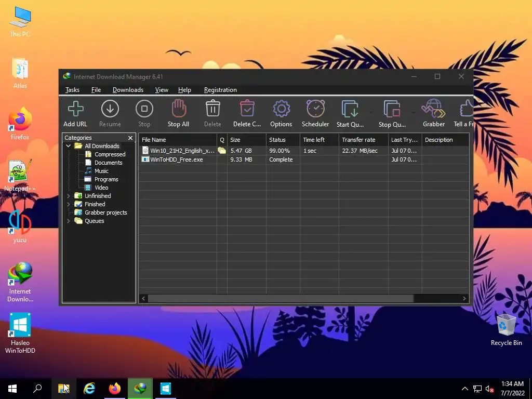Select the Firefox desktop shortcut
Viewport: 532px width, 399px height.
20,124
